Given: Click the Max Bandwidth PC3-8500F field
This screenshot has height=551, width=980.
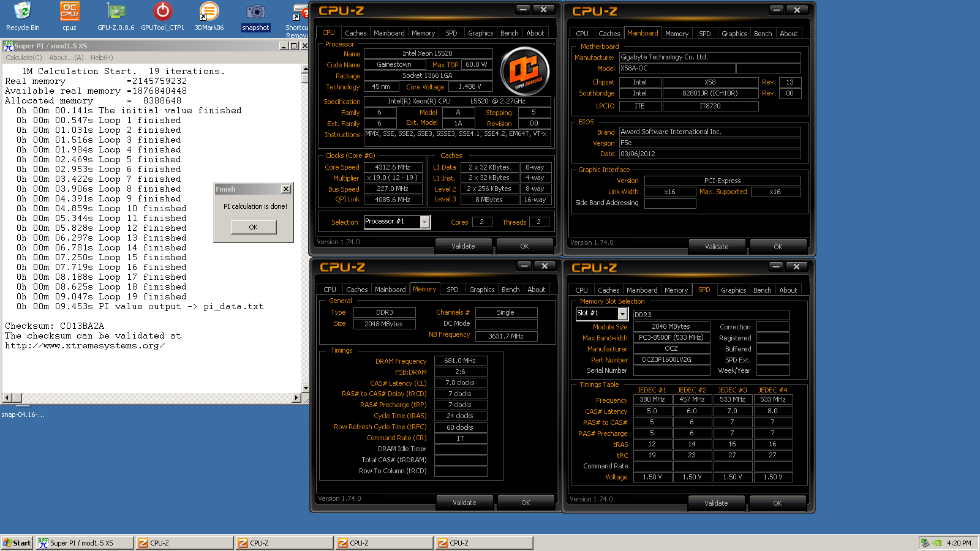Looking at the screenshot, I should click(671, 337).
